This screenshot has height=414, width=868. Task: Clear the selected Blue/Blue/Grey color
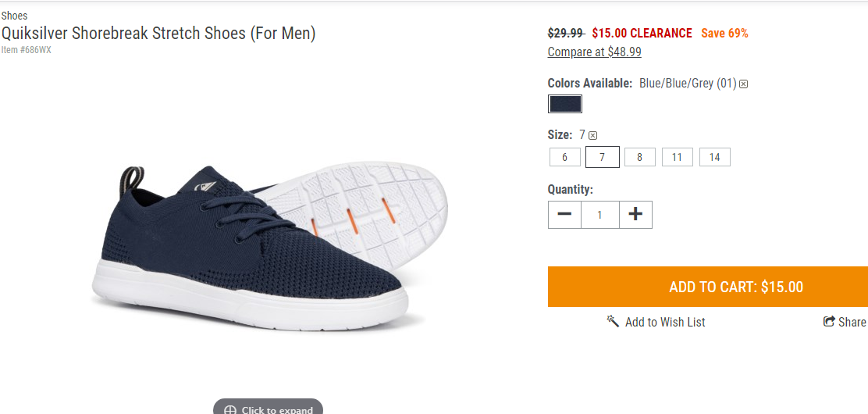pos(744,84)
